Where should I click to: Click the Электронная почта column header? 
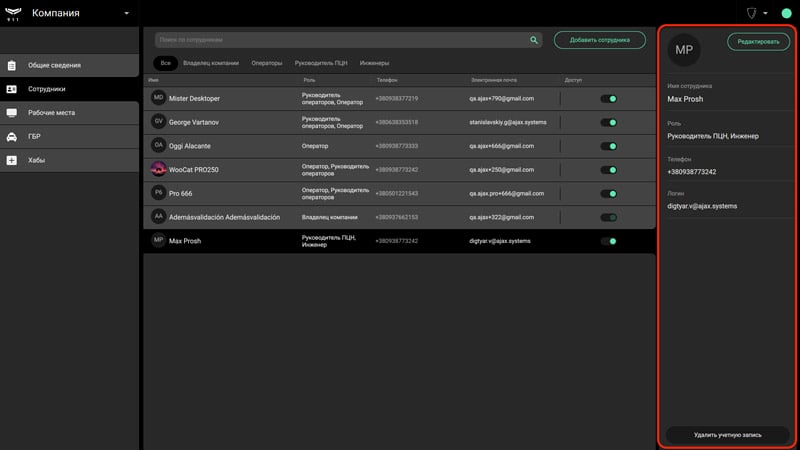coord(494,80)
